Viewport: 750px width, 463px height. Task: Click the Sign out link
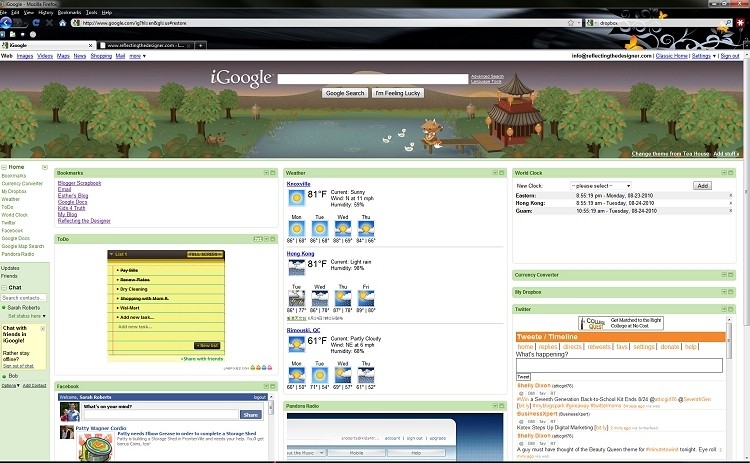coord(730,56)
